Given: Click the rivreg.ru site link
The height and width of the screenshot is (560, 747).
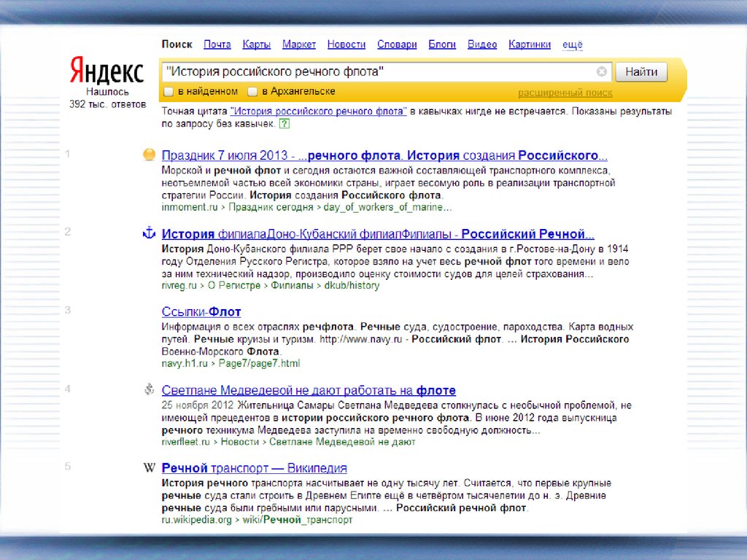Looking at the screenshot, I should (x=179, y=286).
